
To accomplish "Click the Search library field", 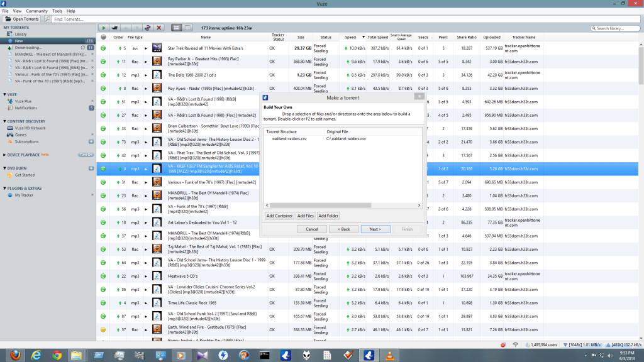I will 615,28.
